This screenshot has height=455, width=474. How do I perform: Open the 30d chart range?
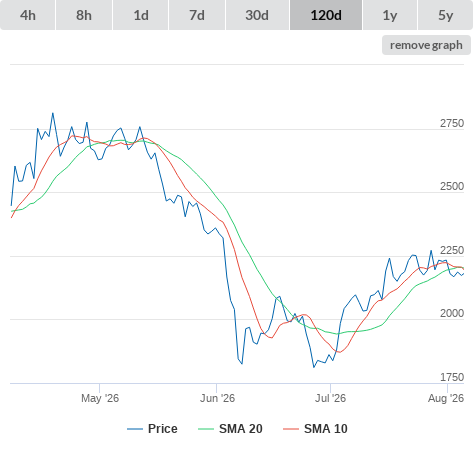pyautogui.click(x=257, y=15)
